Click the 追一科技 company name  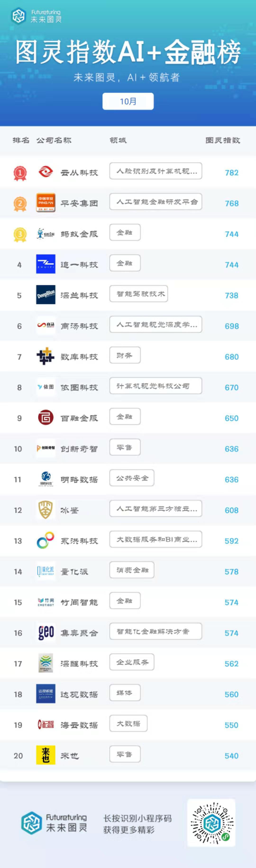point(79,264)
